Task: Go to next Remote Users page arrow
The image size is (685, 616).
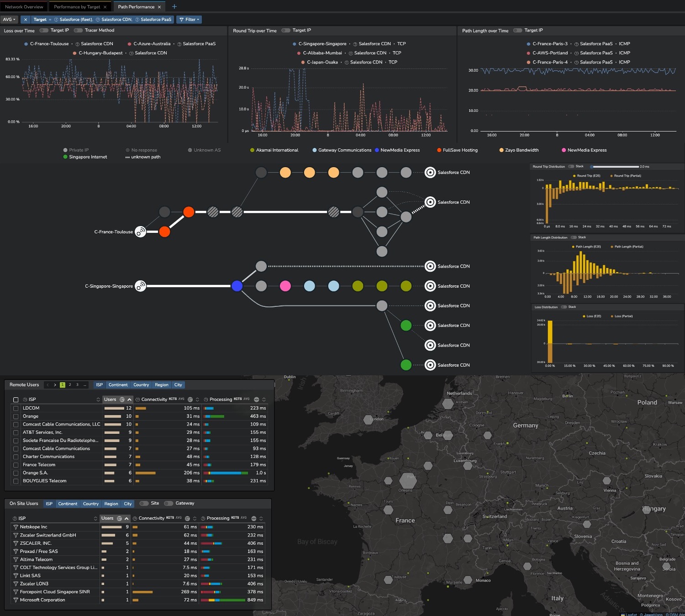Action: tap(55, 385)
